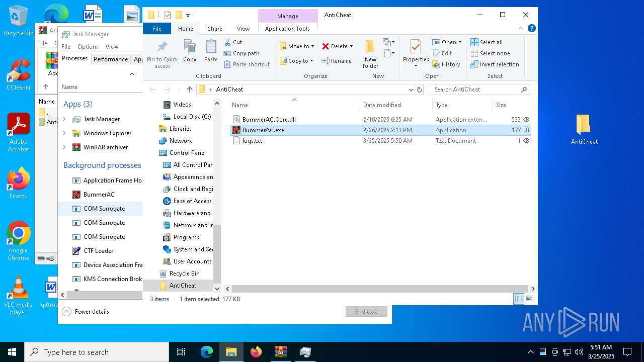This screenshot has width=644, height=362.
Task: Open Recycle Bin desktop icon
Action: point(18,21)
